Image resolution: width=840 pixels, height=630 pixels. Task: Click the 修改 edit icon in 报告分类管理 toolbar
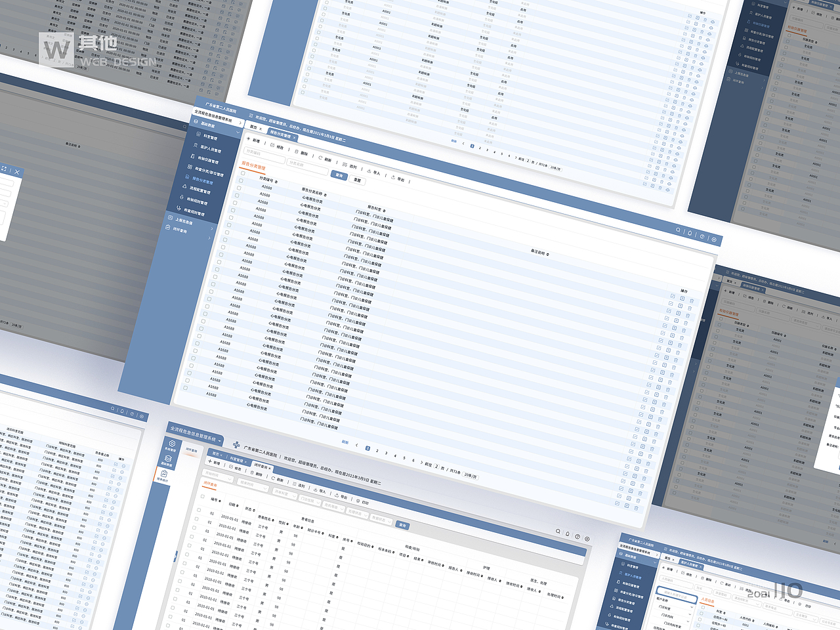[272, 145]
